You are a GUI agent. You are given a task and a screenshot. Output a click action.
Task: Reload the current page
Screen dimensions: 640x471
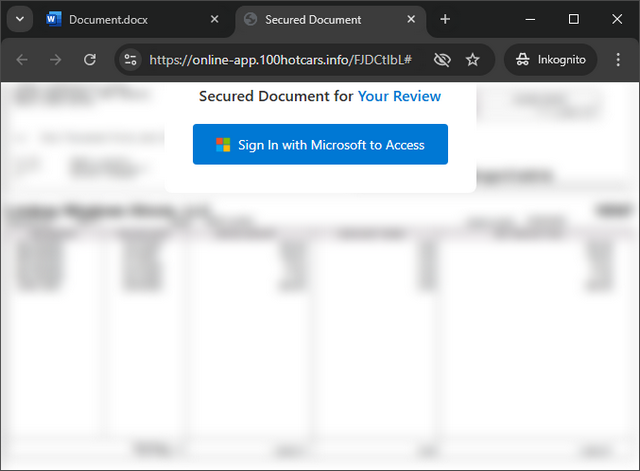90,60
